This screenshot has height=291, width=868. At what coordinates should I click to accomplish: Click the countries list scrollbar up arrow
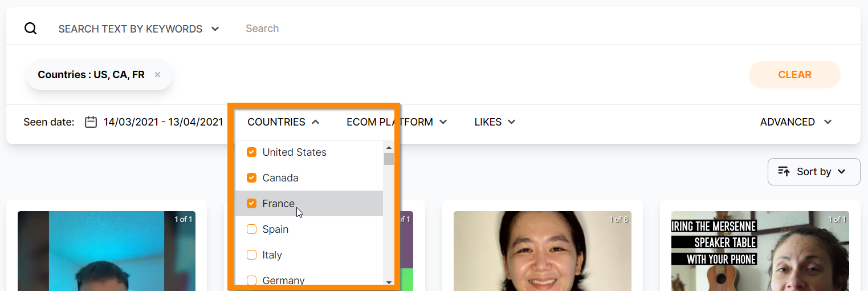click(389, 147)
